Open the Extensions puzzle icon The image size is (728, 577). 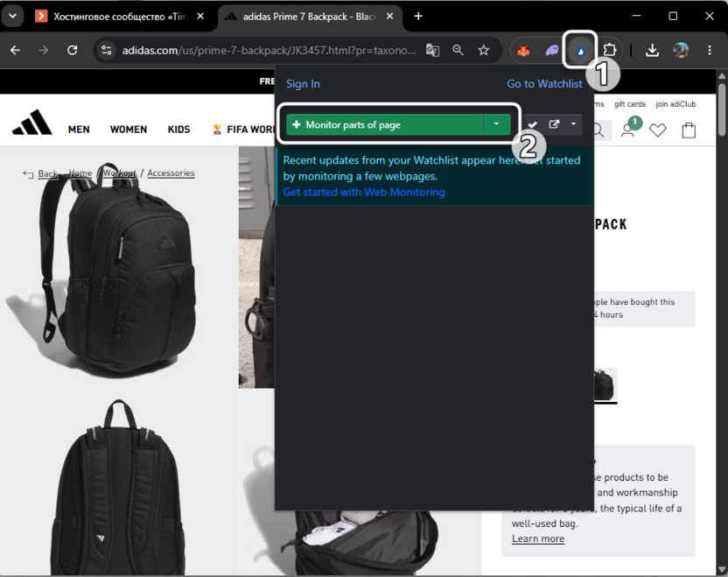coord(609,50)
